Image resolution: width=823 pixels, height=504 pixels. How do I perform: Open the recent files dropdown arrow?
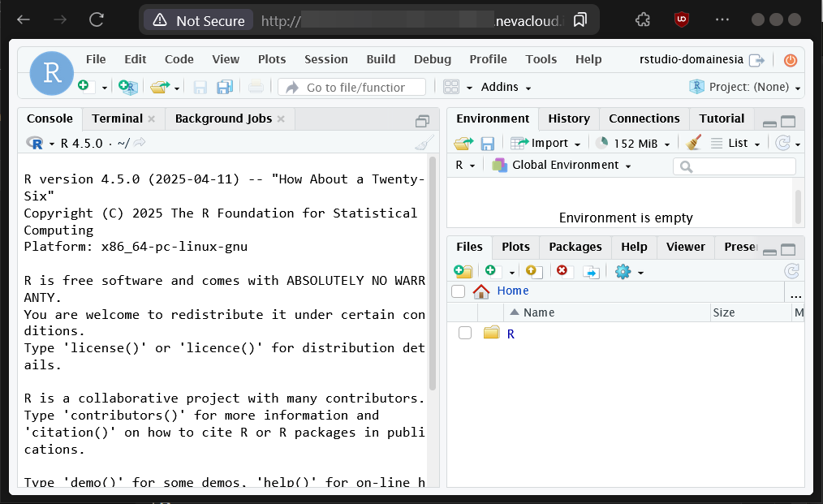coord(177,88)
